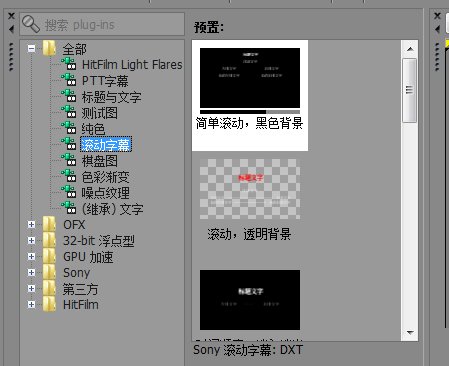Screen dimensions: 449x366
Task: Click the panel collapse arrow under the X
Action: pos(11,29)
